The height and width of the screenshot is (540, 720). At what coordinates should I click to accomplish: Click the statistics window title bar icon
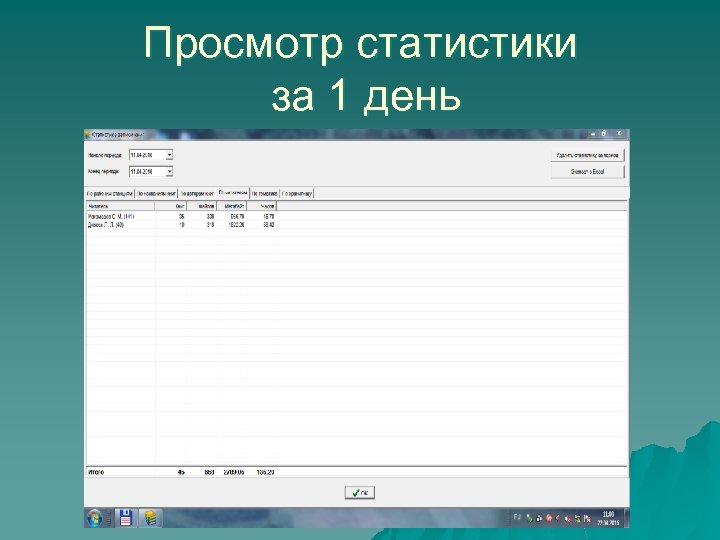click(87, 135)
